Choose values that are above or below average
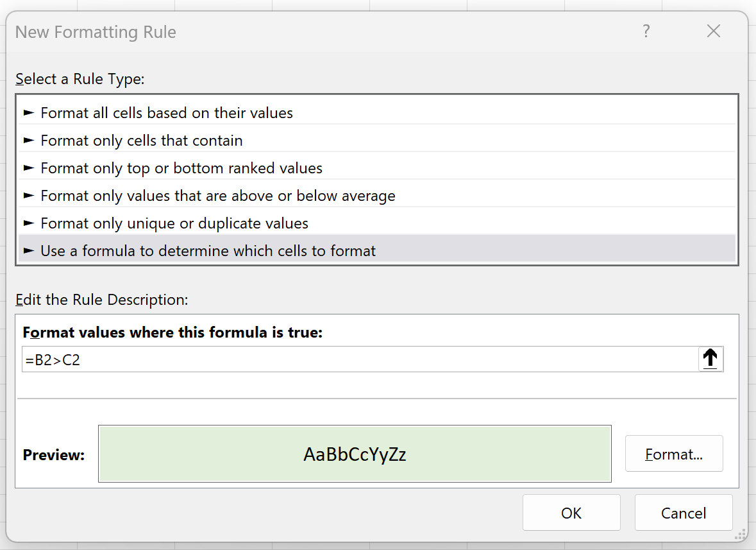 point(376,195)
